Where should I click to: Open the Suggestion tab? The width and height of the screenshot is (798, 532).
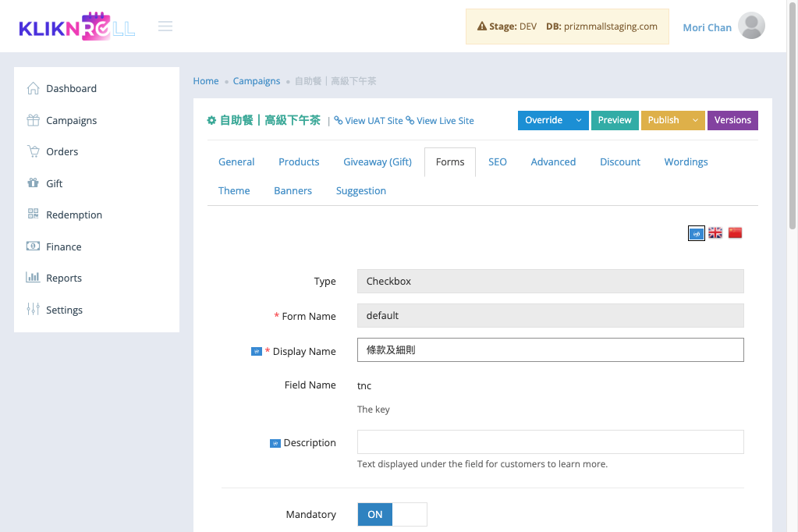pyautogui.click(x=361, y=191)
